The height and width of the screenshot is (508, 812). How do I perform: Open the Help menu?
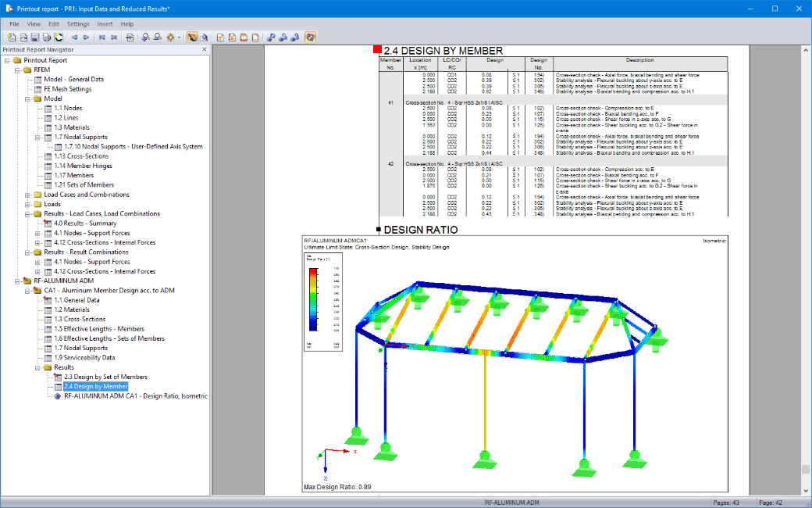pos(126,24)
